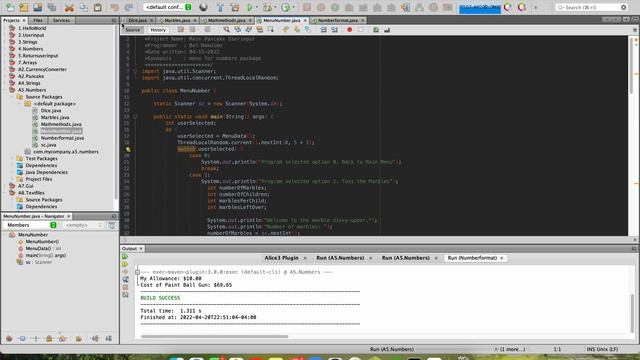Toggle Show Inner Classes in Navigator
Viewport: 640px width, 360px height.
(x=62, y=338)
